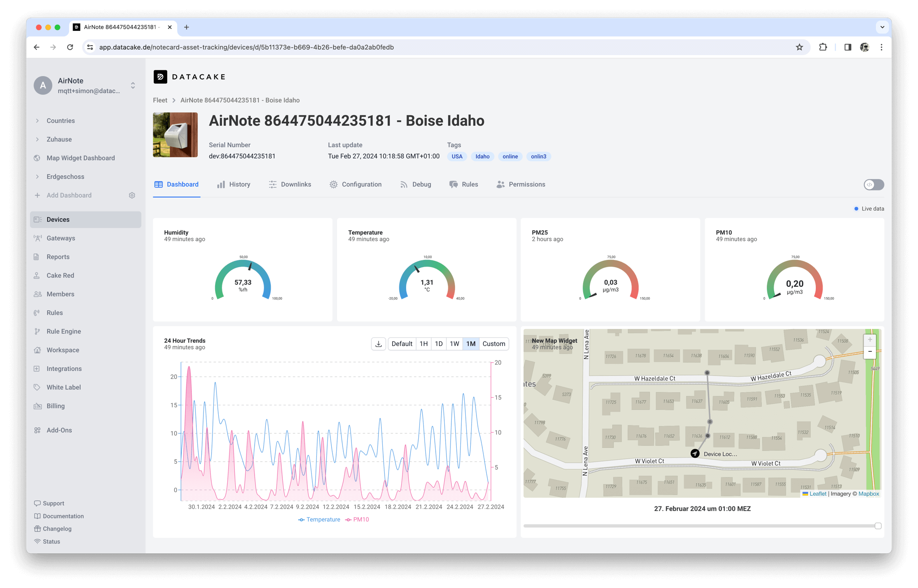
Task: Open the browser side panel icon
Action: point(847,47)
